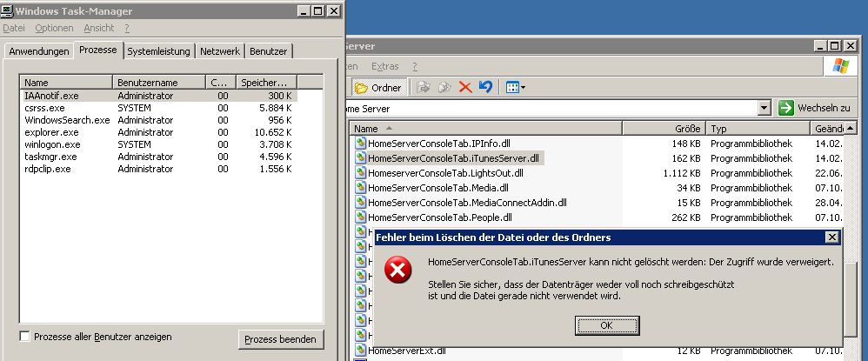The image size is (868, 361).
Task: Sort files by Typ column header
Action: 758,129
